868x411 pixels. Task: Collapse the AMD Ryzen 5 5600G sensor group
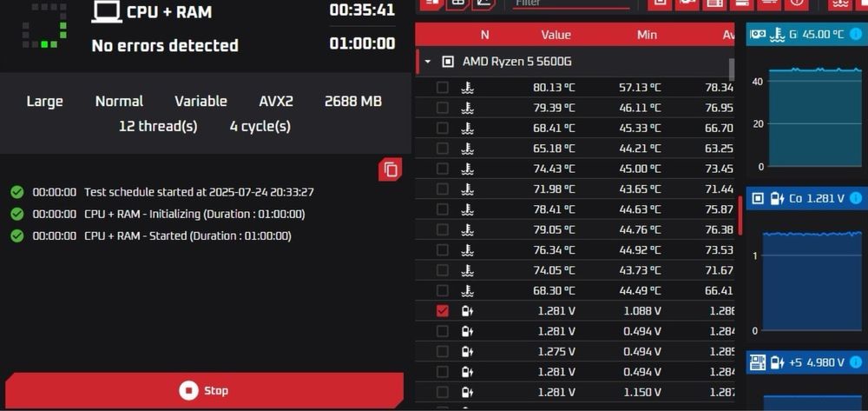(x=427, y=62)
